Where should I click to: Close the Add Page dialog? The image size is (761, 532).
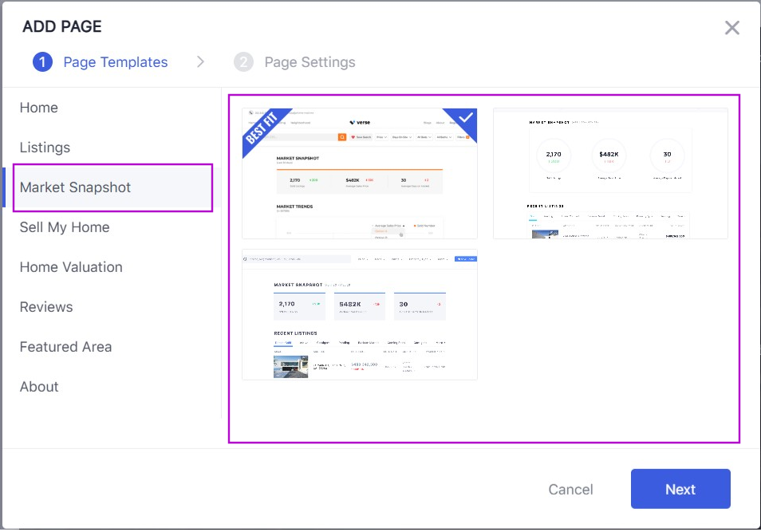(x=731, y=28)
